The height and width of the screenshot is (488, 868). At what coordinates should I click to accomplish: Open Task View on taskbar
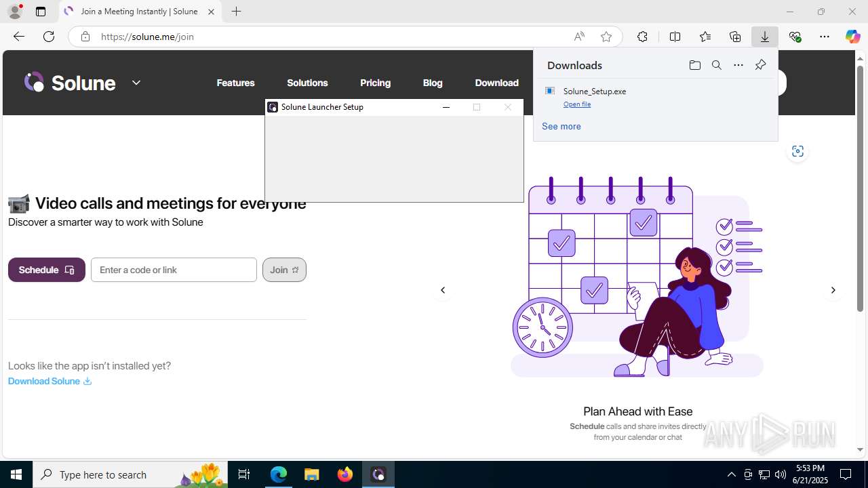coord(244,474)
